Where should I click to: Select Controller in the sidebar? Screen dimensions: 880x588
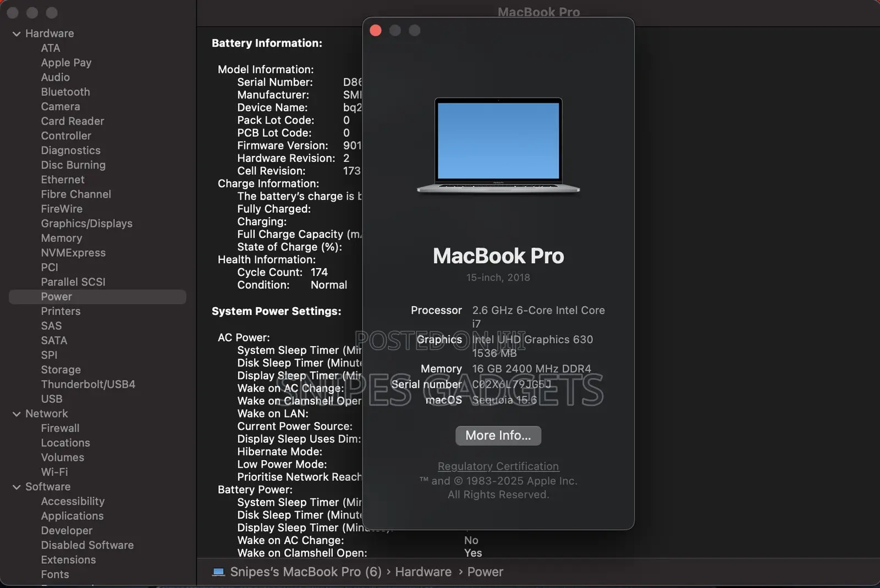[66, 136]
